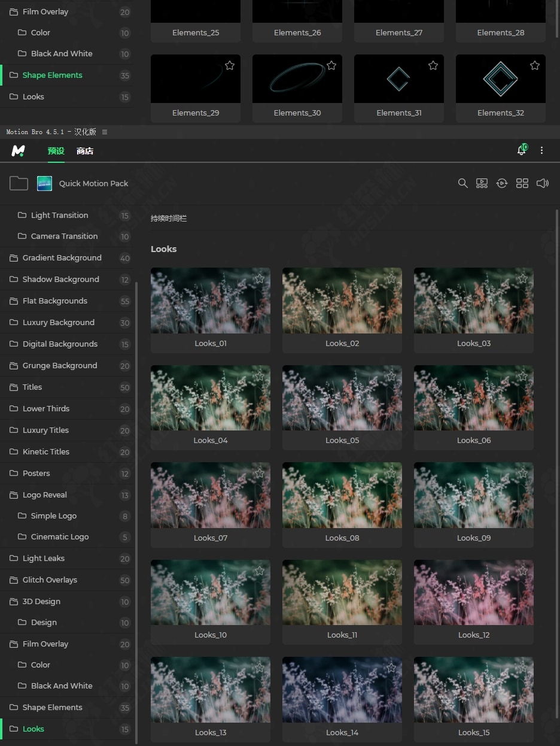Star the Looks_06 preset as favorite
The width and height of the screenshot is (560, 746).
(x=522, y=376)
